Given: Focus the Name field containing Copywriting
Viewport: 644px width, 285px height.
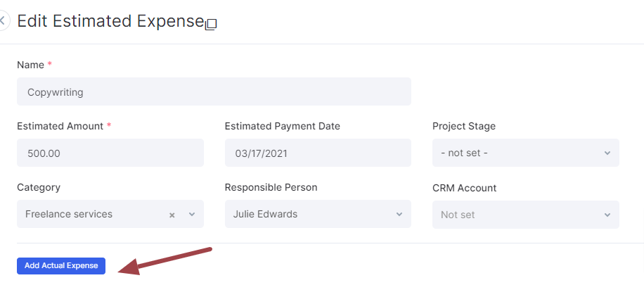Looking at the screenshot, I should 214,91.
